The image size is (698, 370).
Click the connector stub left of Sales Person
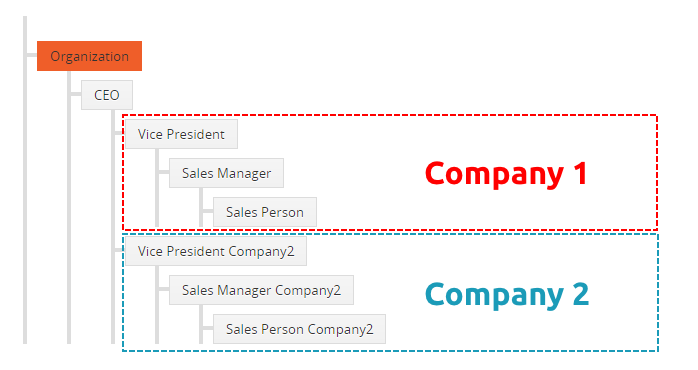pos(208,211)
